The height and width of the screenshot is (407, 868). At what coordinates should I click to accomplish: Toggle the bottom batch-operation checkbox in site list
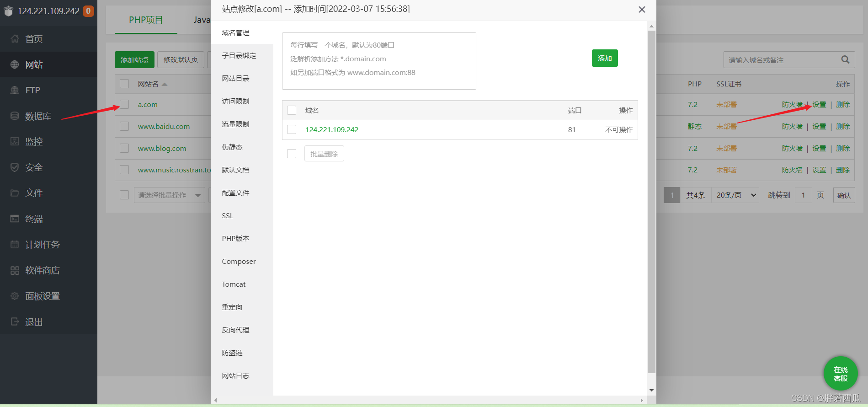[124, 195]
